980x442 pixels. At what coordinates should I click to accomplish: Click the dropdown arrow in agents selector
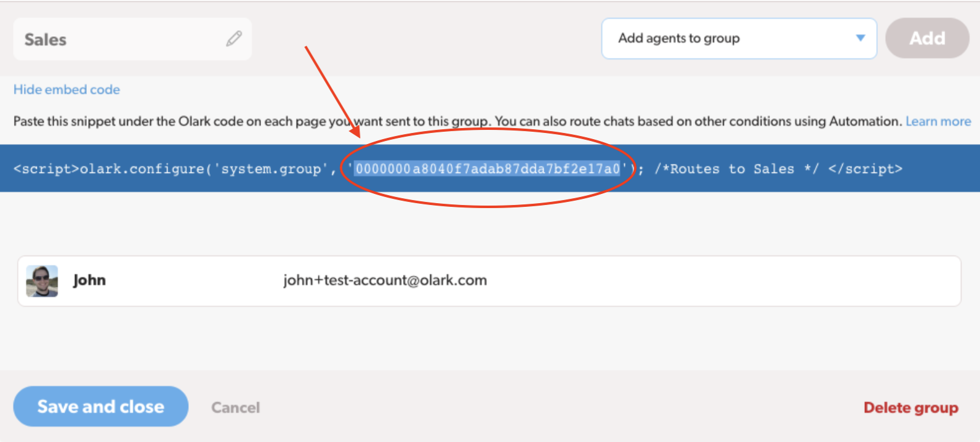click(861, 38)
